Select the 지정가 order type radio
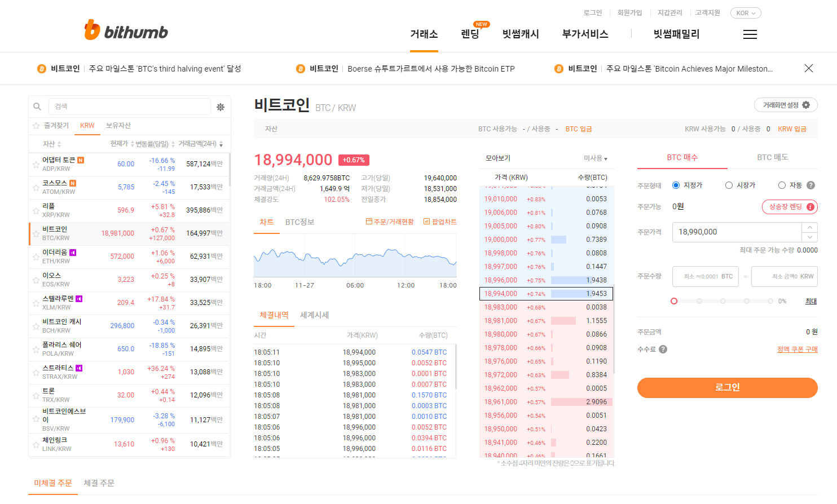 point(676,185)
